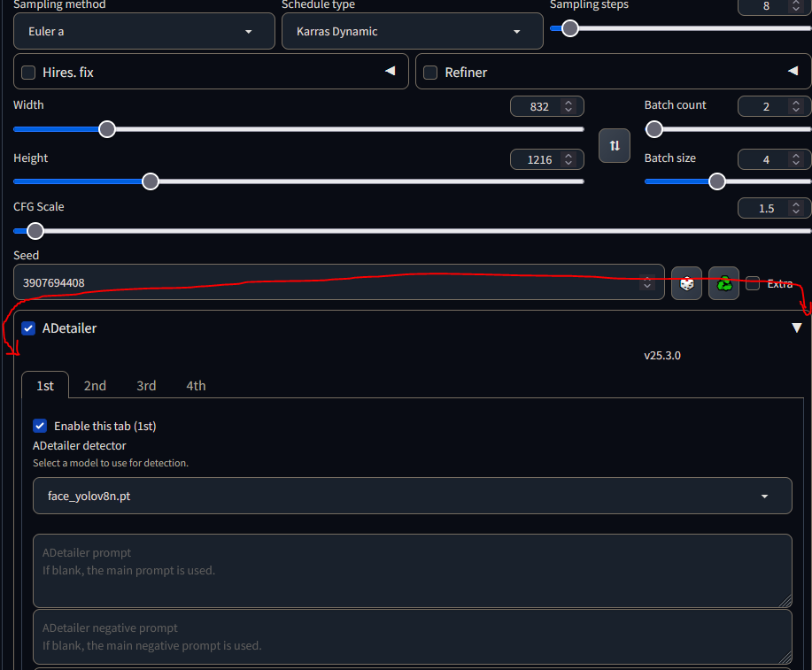Viewport: 812px width, 670px height.
Task: Click the Width number stepper arrows
Action: [x=568, y=106]
